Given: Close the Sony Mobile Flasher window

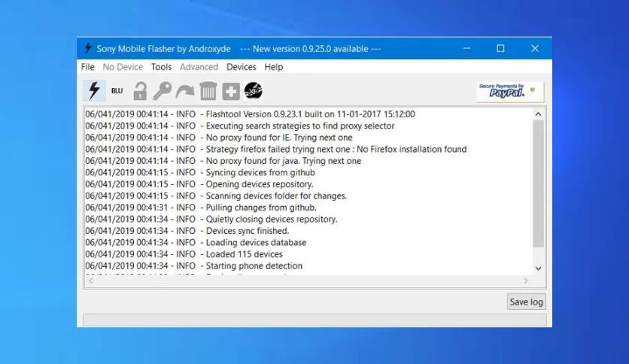Looking at the screenshot, I should coord(535,48).
